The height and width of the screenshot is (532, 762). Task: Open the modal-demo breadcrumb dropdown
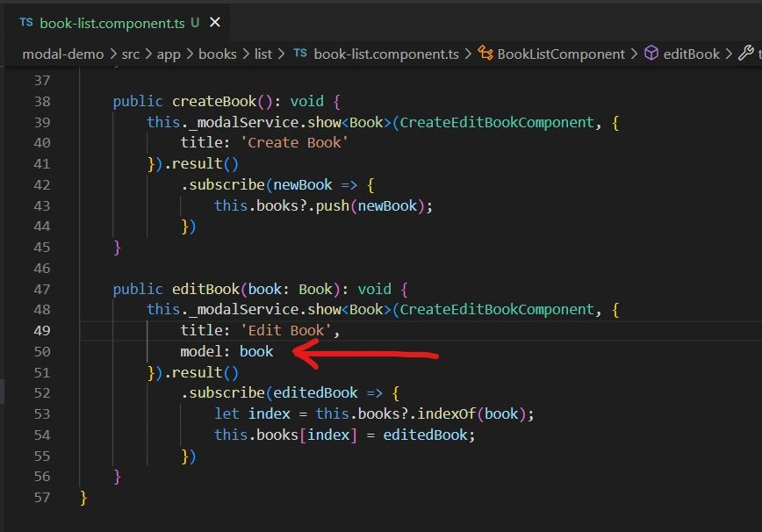tap(61, 54)
